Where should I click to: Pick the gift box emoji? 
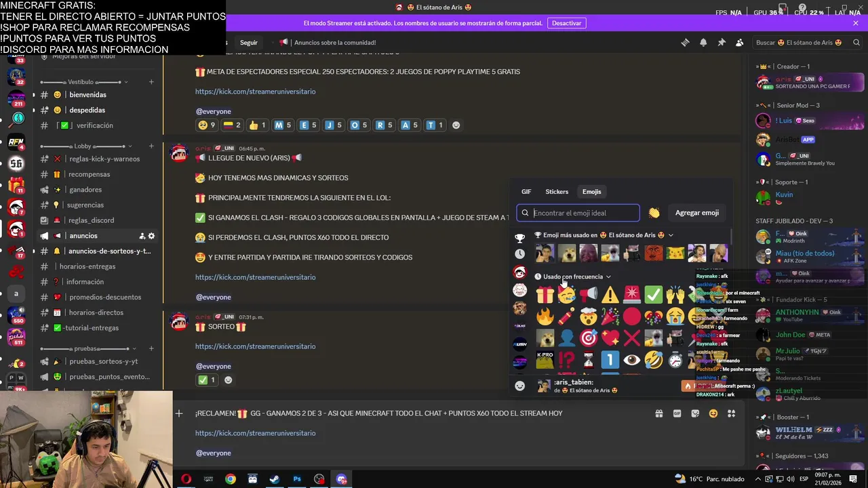coord(545,294)
